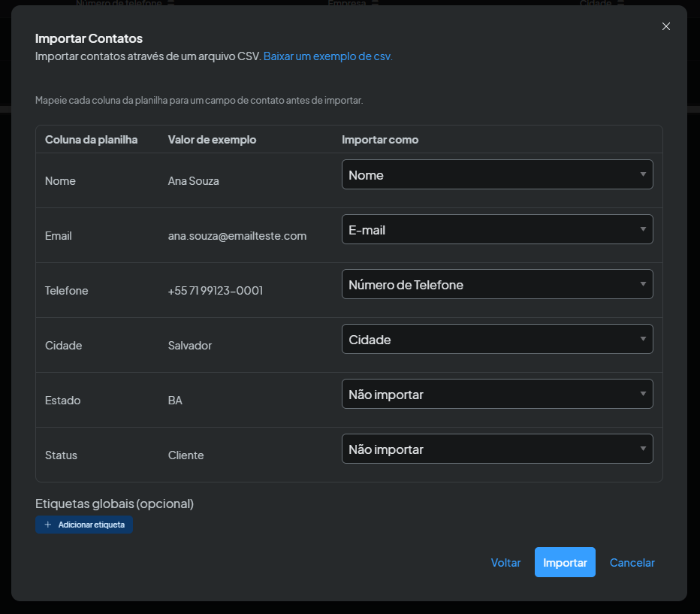Click the caret icon on Estado row dropdown
This screenshot has width=700, height=614.
643,394
